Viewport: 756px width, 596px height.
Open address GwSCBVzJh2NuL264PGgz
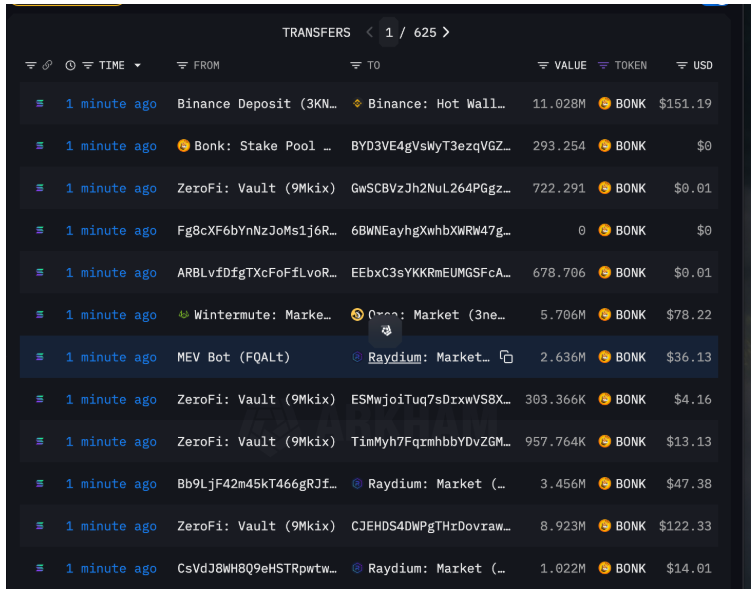[x=431, y=188]
